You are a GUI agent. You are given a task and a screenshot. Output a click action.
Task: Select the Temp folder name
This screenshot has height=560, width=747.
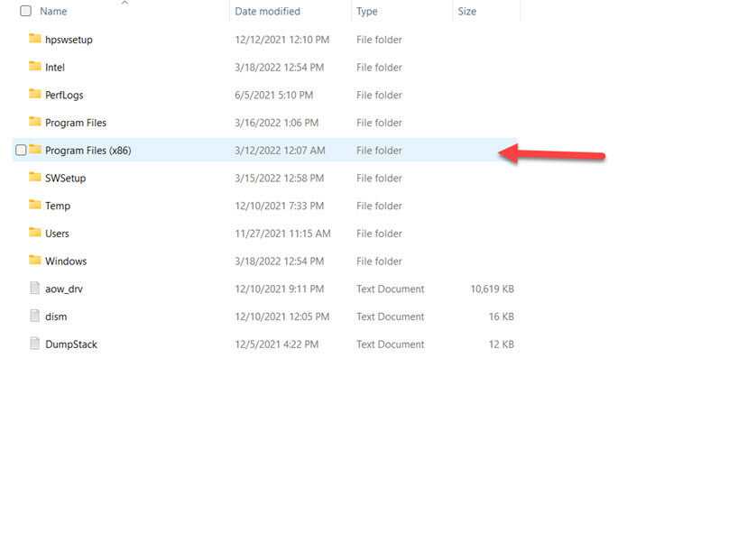(x=58, y=206)
